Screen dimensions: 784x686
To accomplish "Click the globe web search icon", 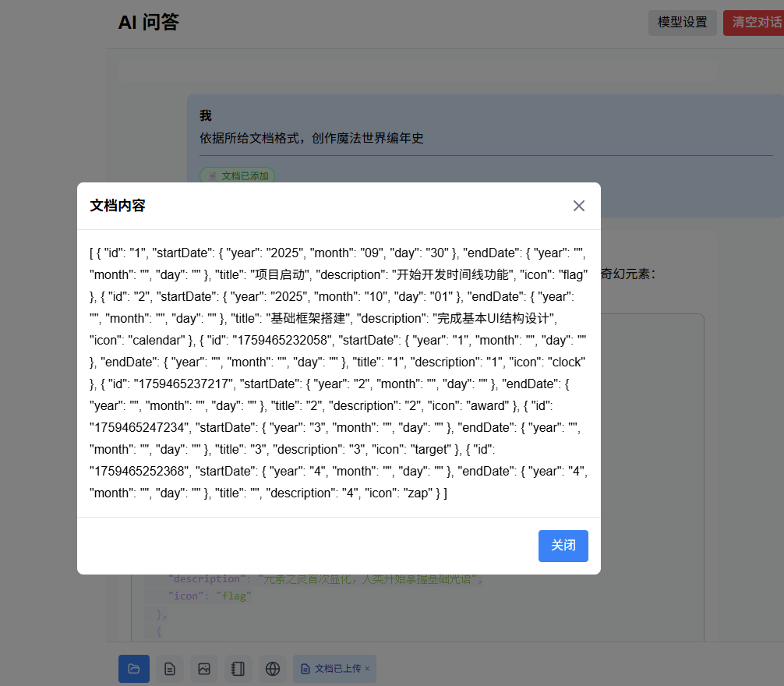I will pos(273,669).
